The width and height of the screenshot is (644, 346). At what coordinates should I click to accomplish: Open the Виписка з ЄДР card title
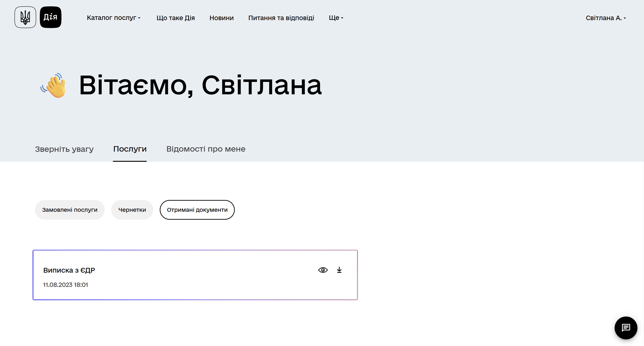[69, 270]
